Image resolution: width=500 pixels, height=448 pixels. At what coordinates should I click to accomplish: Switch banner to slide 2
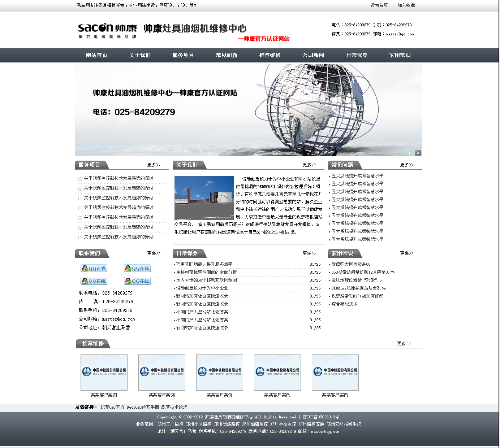click(418, 153)
